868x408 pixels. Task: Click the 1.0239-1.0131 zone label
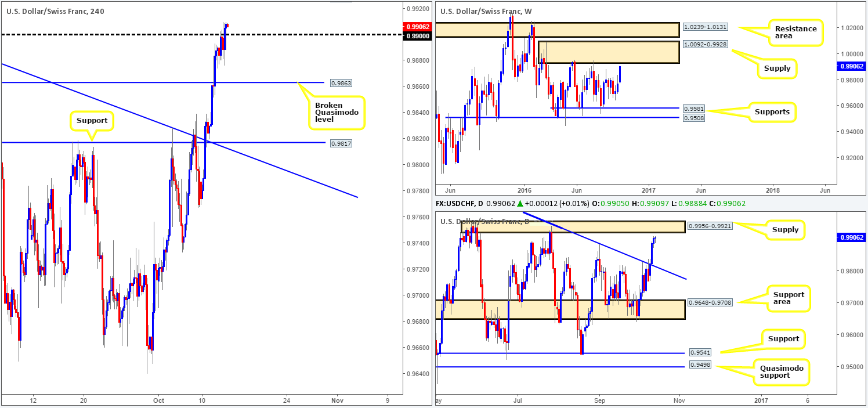tap(704, 26)
